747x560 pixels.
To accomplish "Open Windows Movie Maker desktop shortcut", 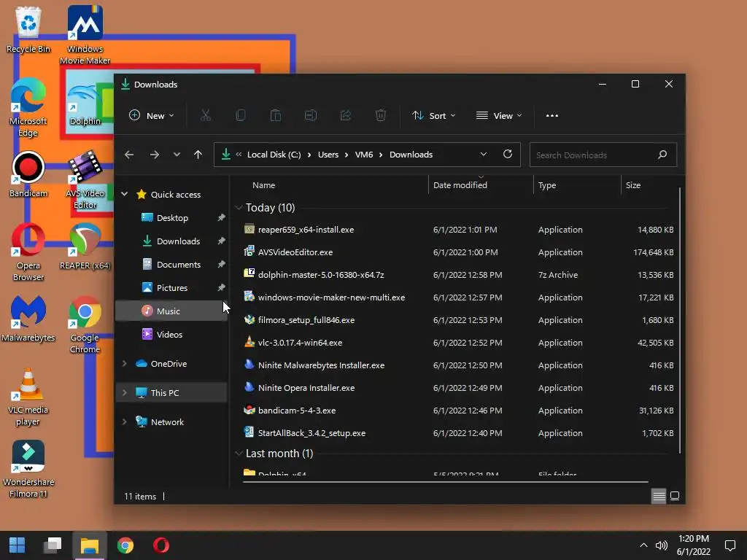I will [x=85, y=35].
